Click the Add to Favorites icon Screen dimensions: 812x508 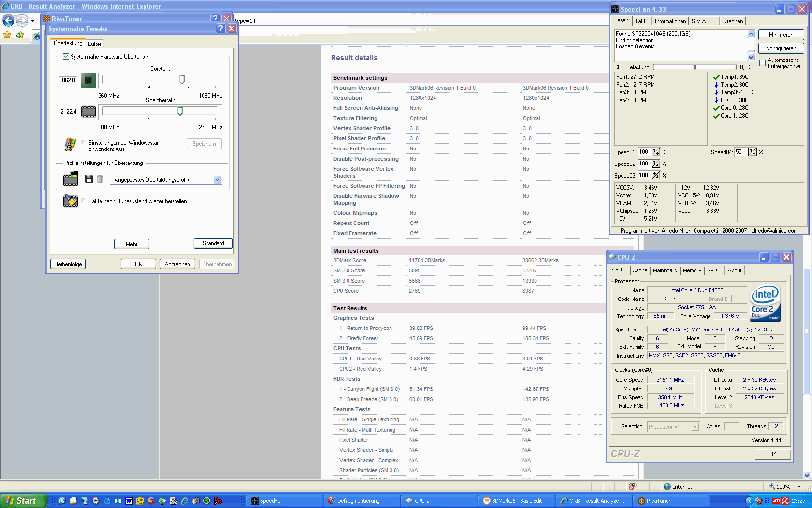pos(20,35)
